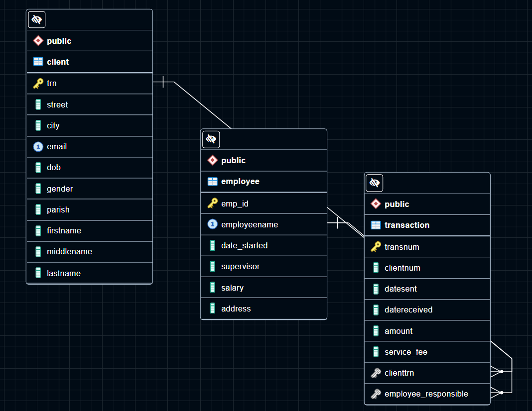Screen dimensions: 532x411
Task: Click the primary key icon beside trn
Action: click(37, 83)
